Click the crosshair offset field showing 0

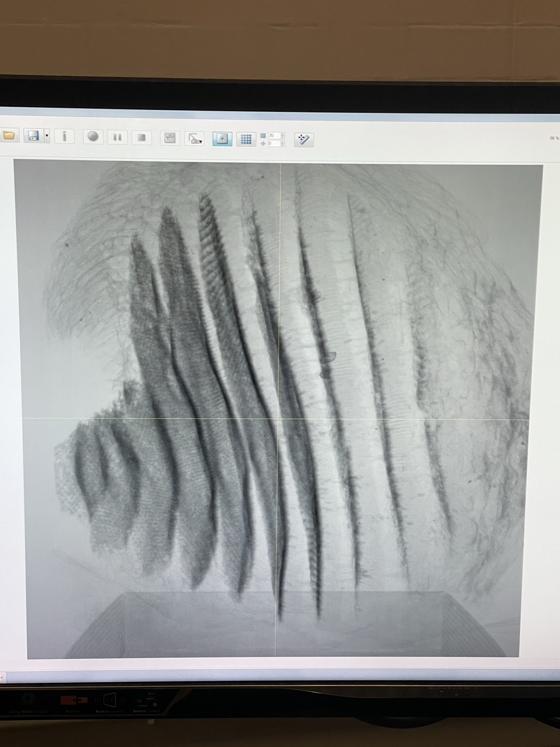(273, 143)
